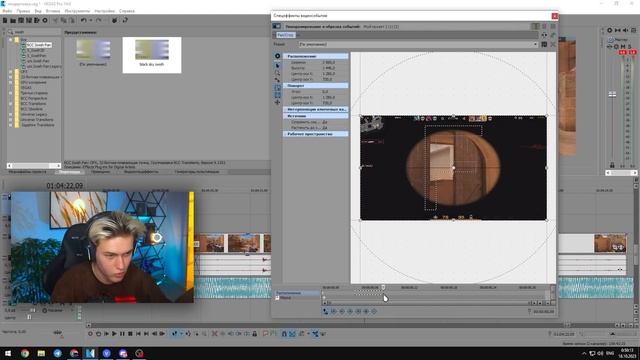This screenshot has height=360, width=640.
Task: Toggle Lock aspect ratio in Pan/Crop toolbar
Action: [278, 87]
